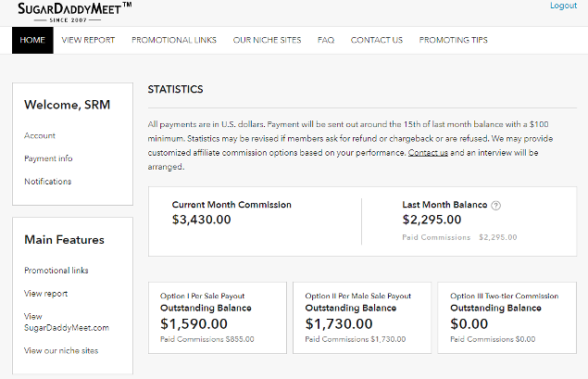Visit View SugarDaddyMeet.com sidebar link
Viewport: 588px width, 379px height.
pyautogui.click(x=66, y=322)
